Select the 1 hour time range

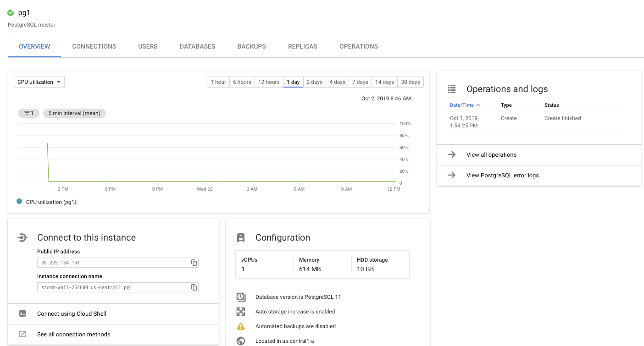[x=218, y=82]
